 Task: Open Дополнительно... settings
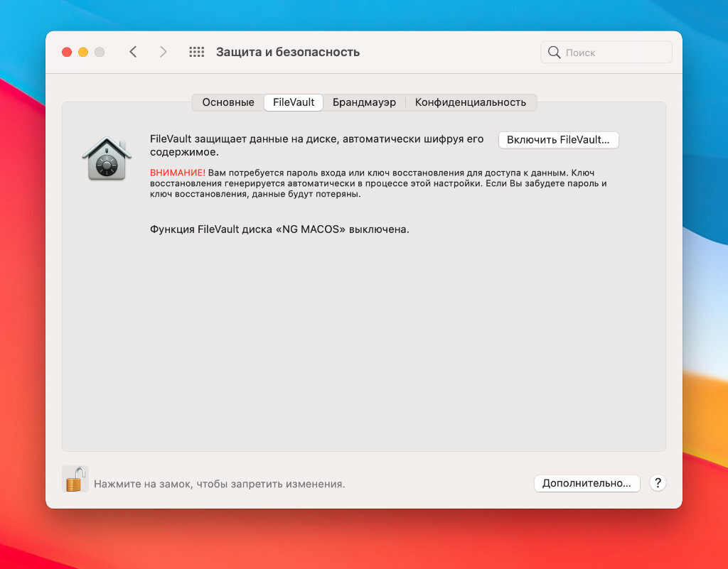click(x=587, y=483)
